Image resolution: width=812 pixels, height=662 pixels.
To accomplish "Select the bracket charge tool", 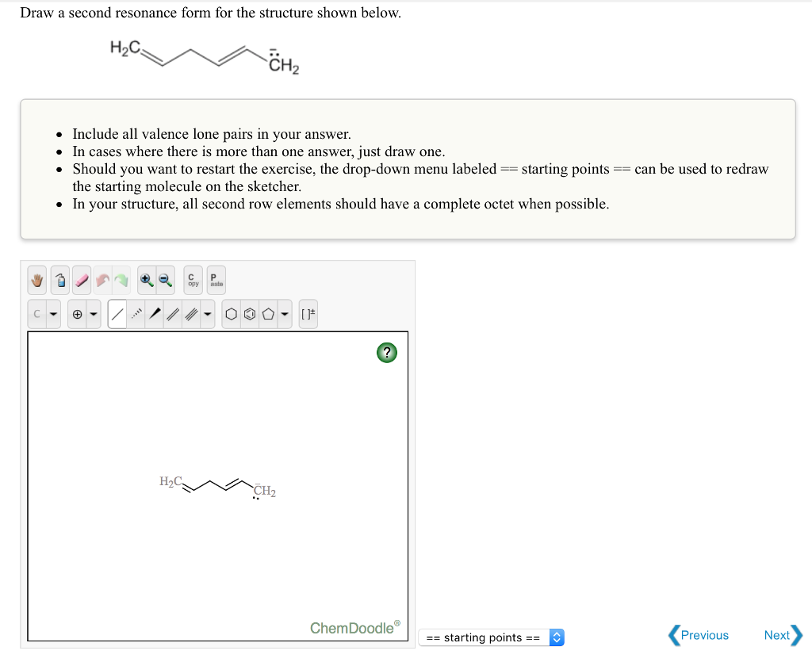I will click(x=308, y=314).
